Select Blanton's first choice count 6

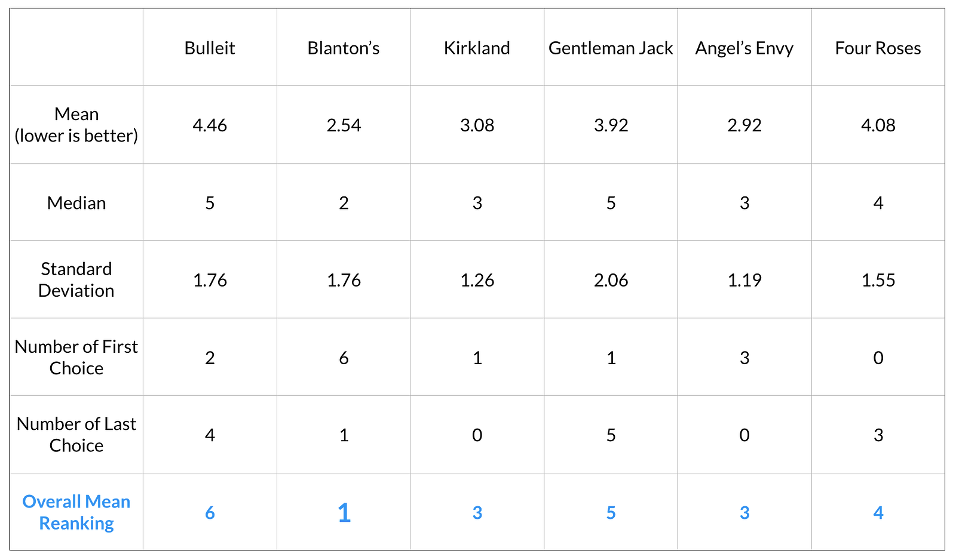click(344, 358)
